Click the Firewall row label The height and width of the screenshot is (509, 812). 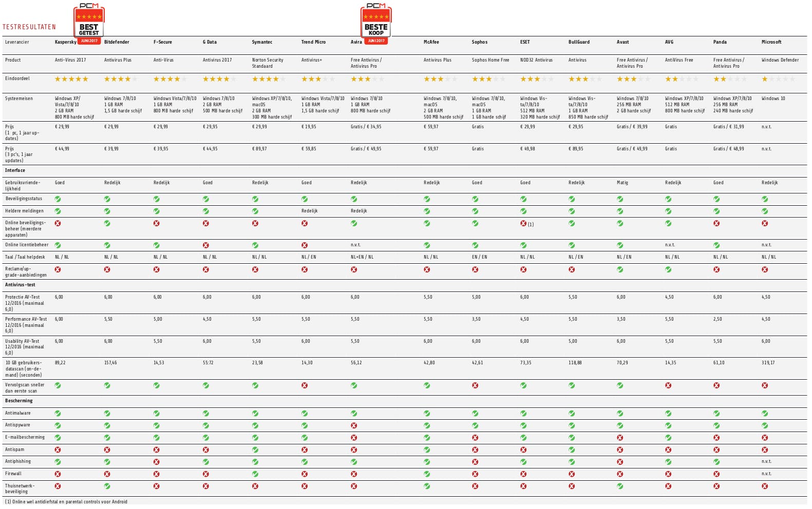tap(13, 474)
